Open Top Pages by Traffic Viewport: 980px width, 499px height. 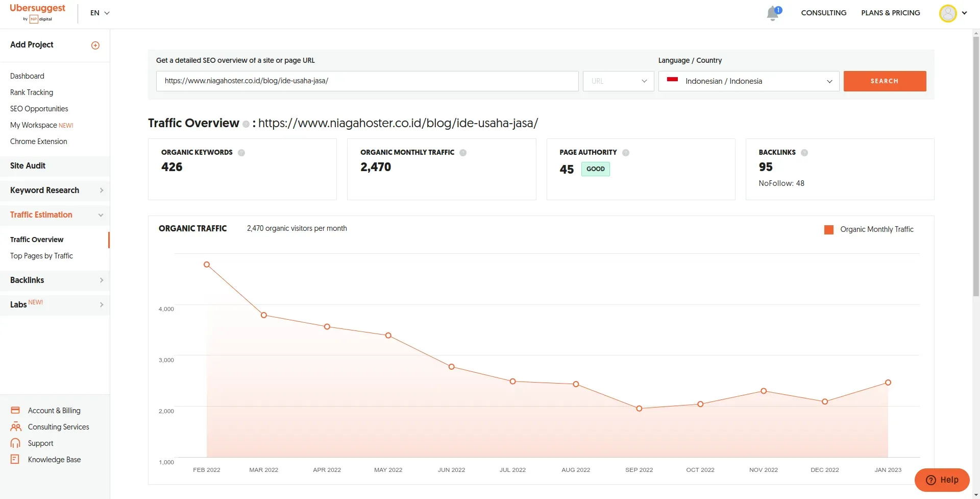point(41,256)
